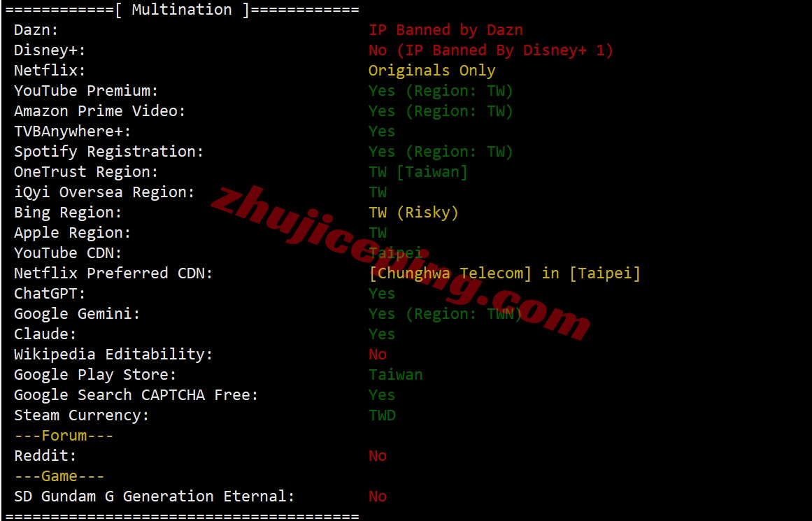Select the Reddit label
This screenshot has height=521, width=812.
pyautogui.click(x=45, y=456)
